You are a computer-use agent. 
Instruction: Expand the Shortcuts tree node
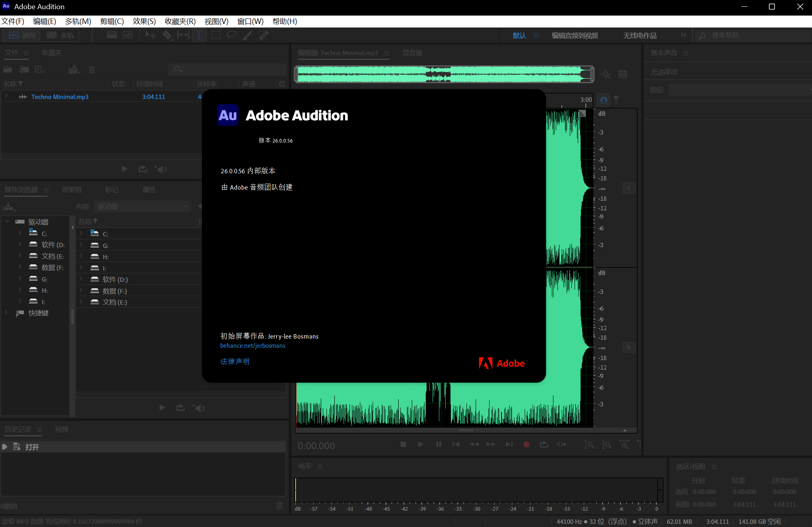pos(6,313)
